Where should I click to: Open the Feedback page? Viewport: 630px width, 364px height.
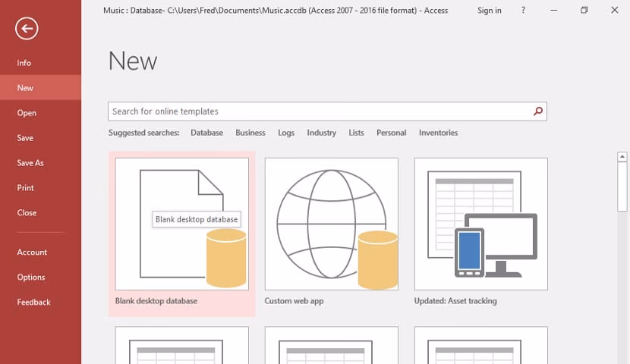pyautogui.click(x=40, y=302)
